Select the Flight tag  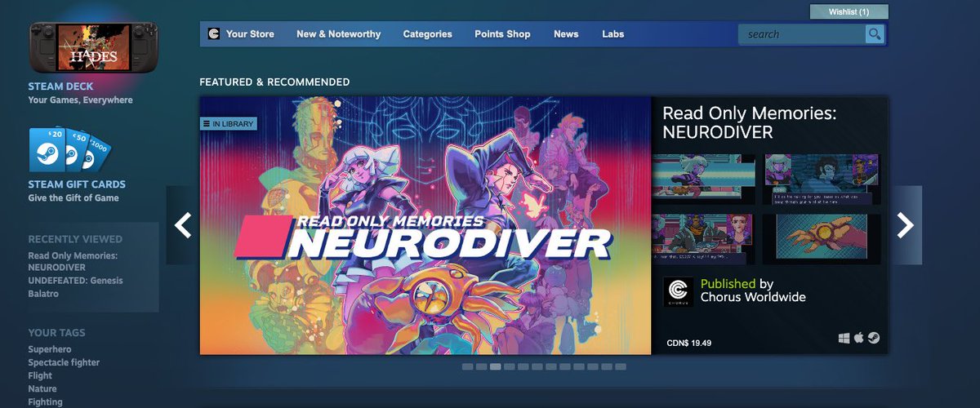40,375
